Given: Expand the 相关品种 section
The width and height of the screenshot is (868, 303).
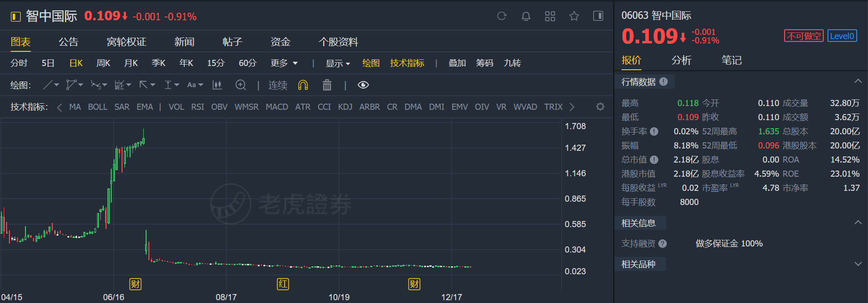Looking at the screenshot, I should [x=858, y=264].
